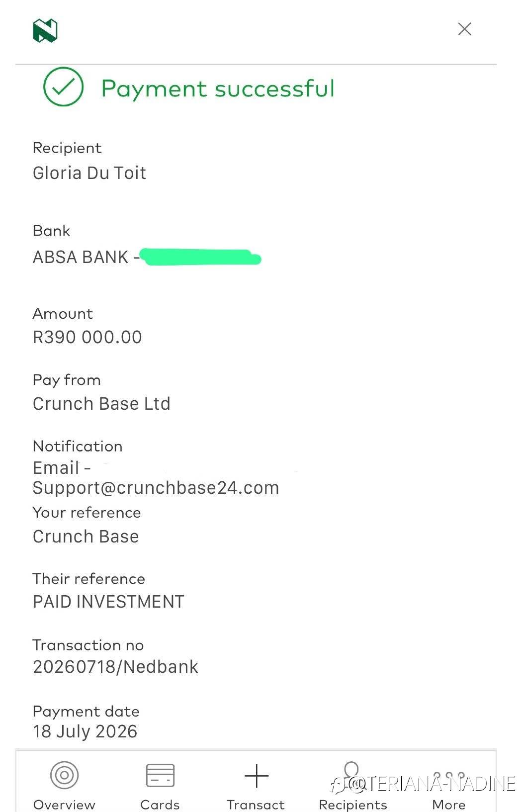Viewport: 521px width, 812px height.
Task: Tap the Transact plus icon
Action: click(257, 776)
